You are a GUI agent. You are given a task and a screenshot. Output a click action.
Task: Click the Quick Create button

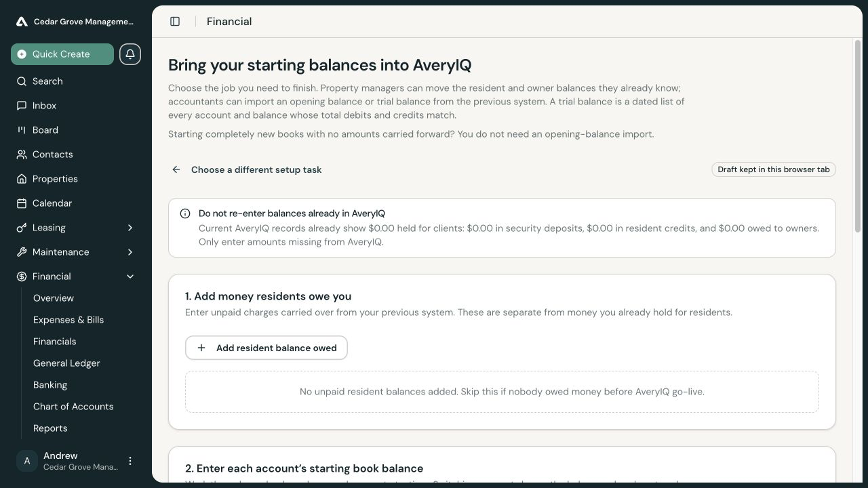click(62, 54)
